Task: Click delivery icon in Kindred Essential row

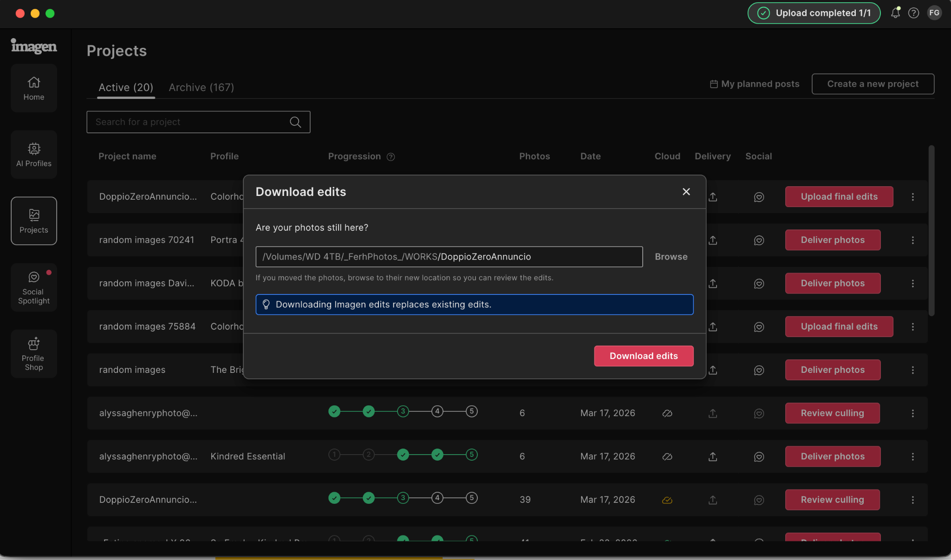Action: point(713,457)
